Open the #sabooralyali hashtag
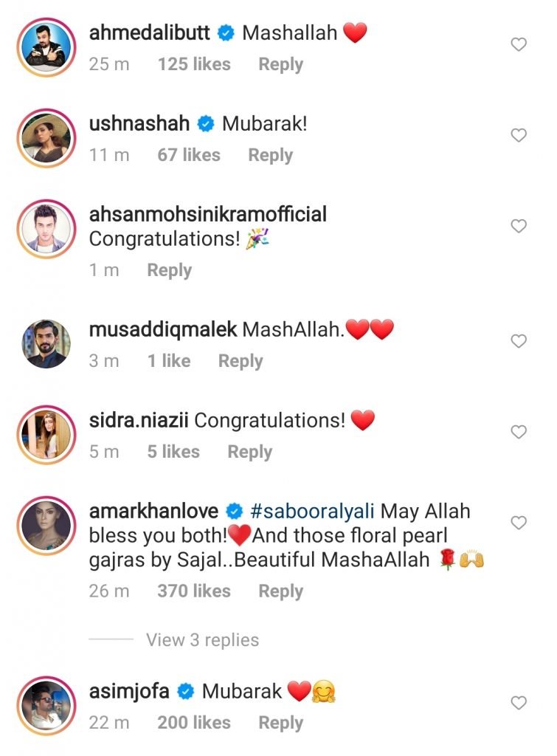This screenshot has width=557, height=756. click(313, 511)
